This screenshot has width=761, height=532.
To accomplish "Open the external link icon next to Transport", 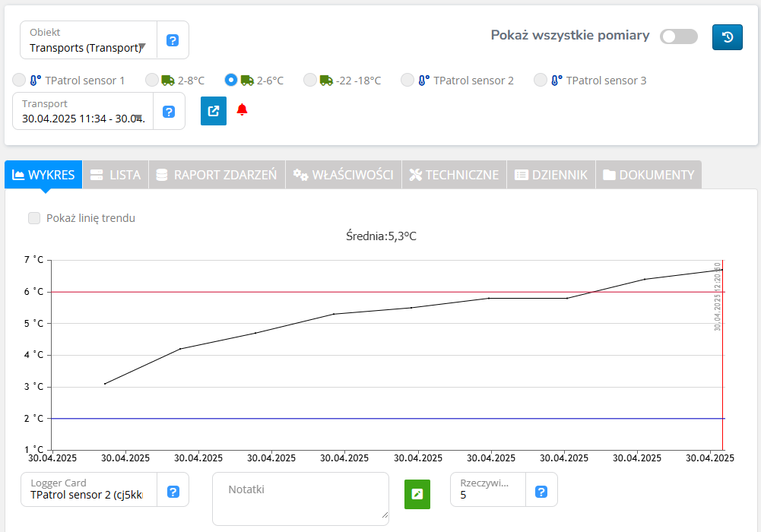I will [214, 111].
